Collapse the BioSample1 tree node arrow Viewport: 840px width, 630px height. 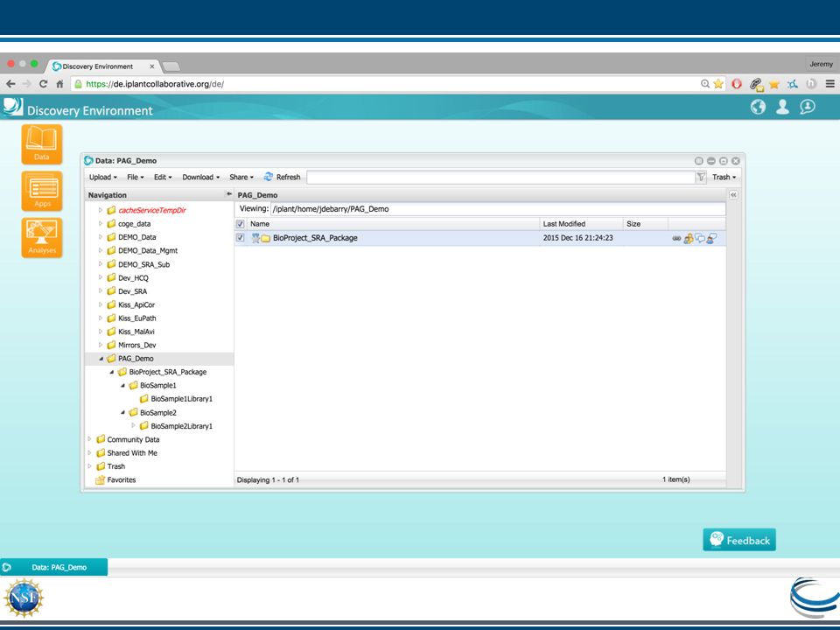tap(122, 385)
